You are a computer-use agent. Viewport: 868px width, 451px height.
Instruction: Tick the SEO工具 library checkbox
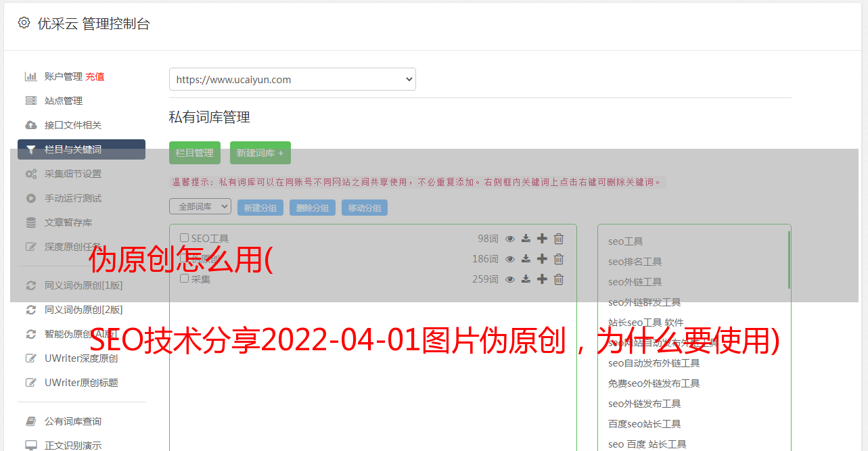(184, 238)
